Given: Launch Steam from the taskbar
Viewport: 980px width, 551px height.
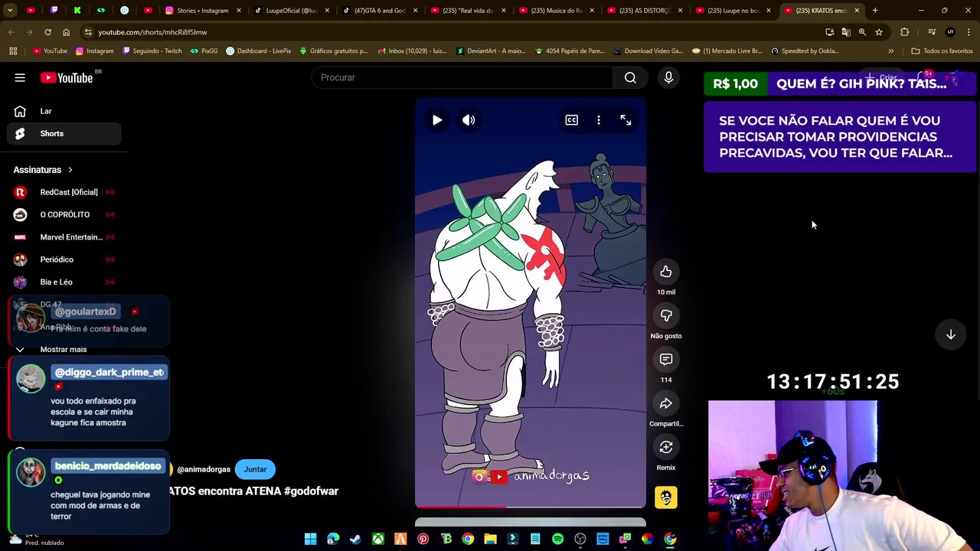Looking at the screenshot, I should 355,539.
